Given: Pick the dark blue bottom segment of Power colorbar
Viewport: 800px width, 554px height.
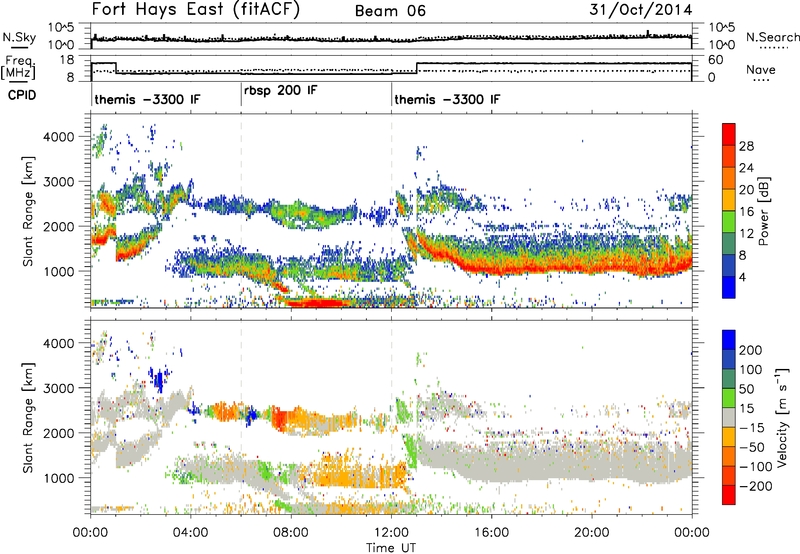Looking at the screenshot, I should point(729,287).
